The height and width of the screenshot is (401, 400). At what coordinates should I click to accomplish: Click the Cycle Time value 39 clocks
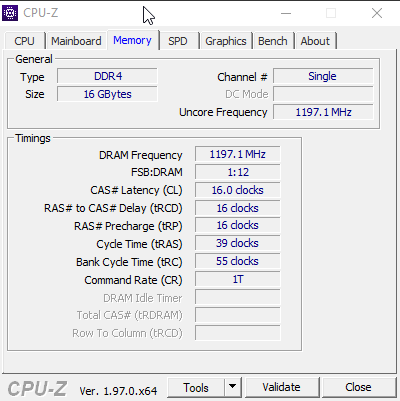pyautogui.click(x=238, y=244)
